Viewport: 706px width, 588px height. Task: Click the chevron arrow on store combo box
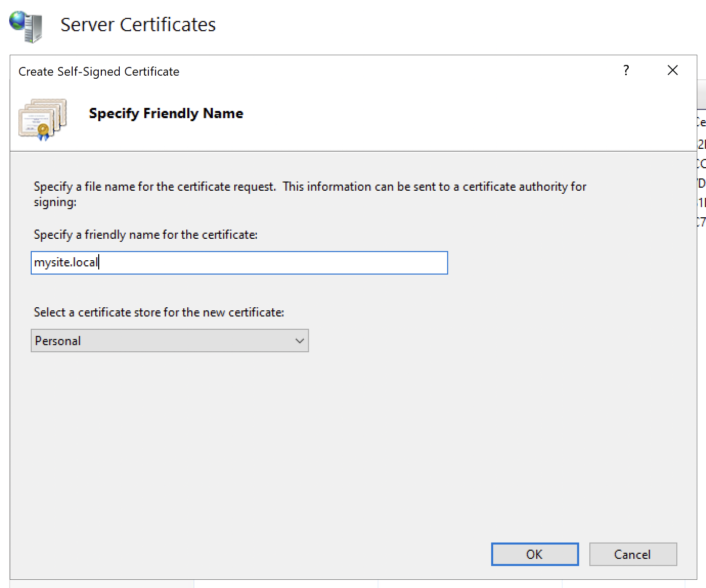[x=300, y=341]
